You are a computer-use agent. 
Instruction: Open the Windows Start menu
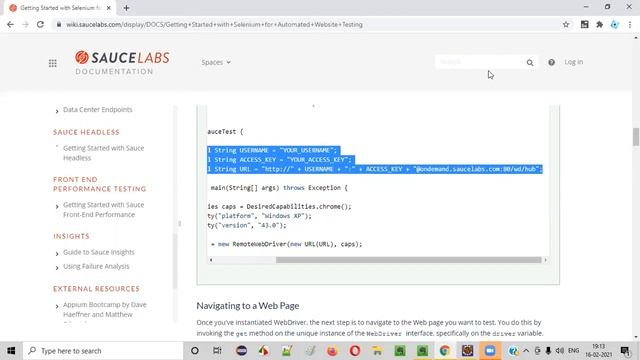[11, 351]
